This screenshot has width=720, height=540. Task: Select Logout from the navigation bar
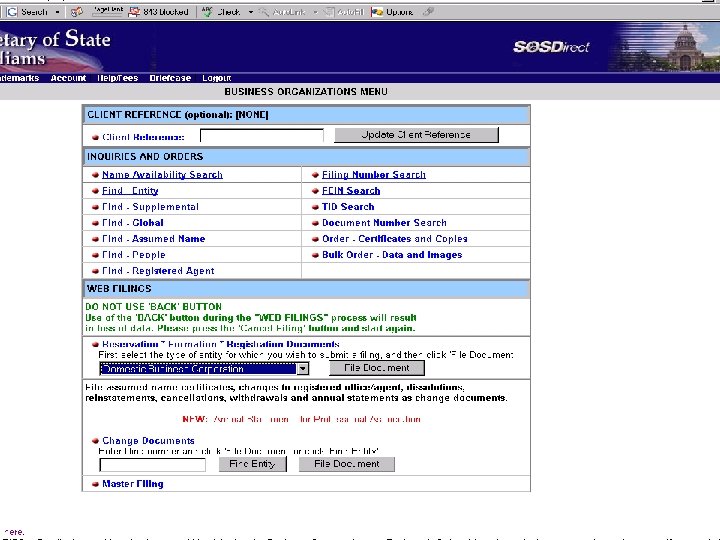217,78
